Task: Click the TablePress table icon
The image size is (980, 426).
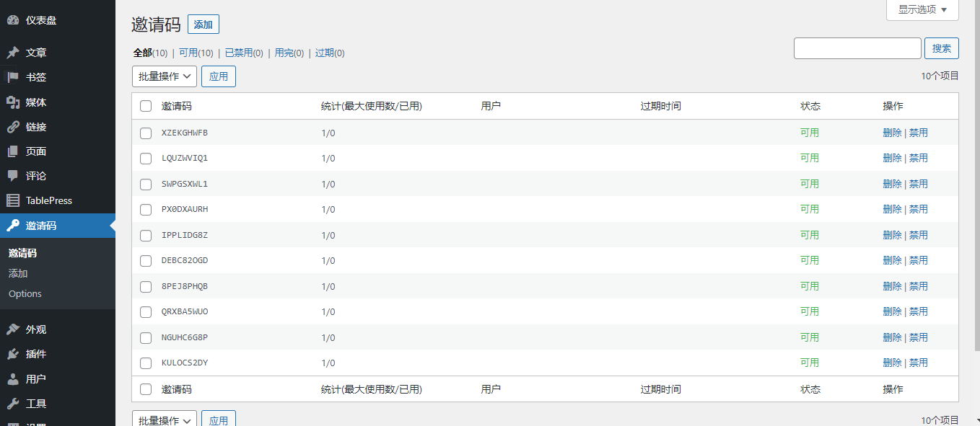Action: point(13,200)
